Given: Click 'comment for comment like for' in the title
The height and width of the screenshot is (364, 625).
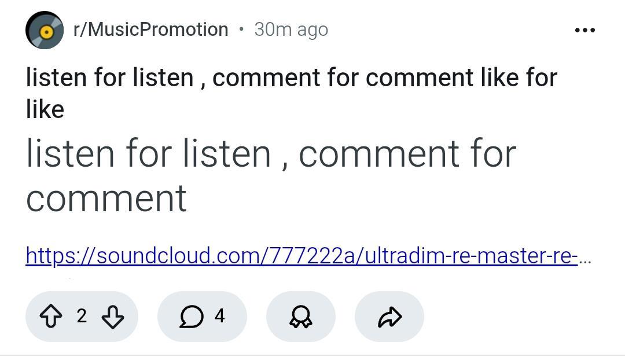Looking at the screenshot, I should [x=384, y=78].
